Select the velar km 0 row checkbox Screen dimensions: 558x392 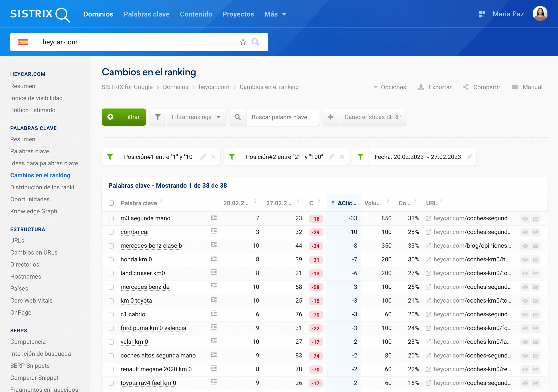[111, 342]
